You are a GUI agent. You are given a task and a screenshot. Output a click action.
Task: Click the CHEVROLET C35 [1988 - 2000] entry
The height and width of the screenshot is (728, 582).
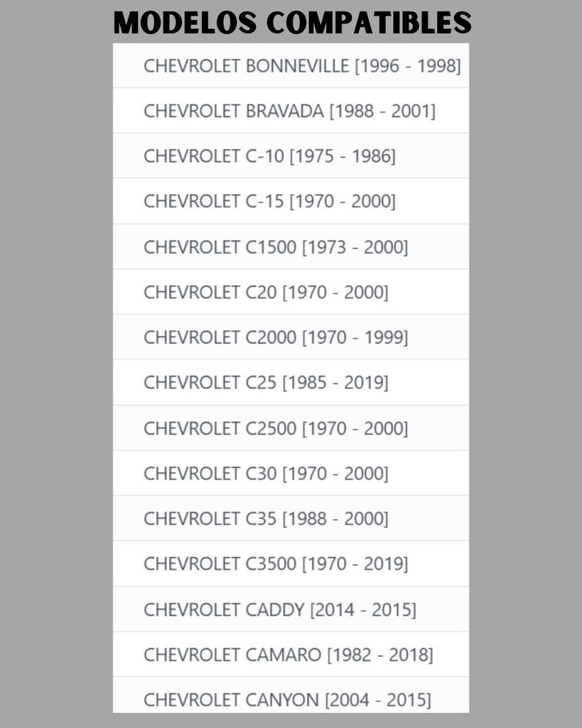pos(291,518)
